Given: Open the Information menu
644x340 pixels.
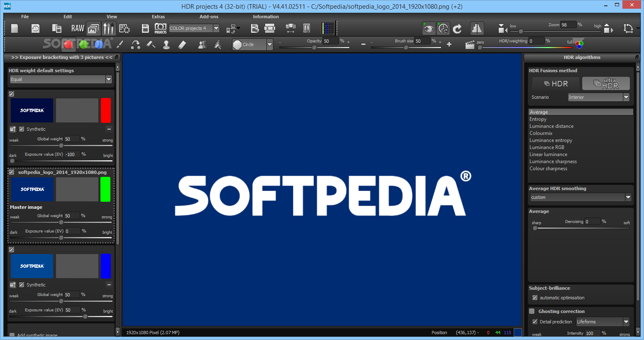Looking at the screenshot, I should click(x=266, y=17).
